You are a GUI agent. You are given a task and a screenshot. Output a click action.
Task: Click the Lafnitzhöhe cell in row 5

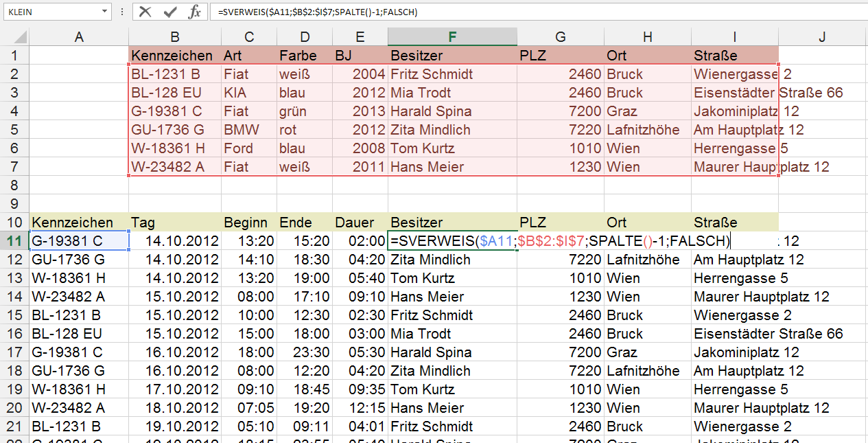pyautogui.click(x=647, y=130)
